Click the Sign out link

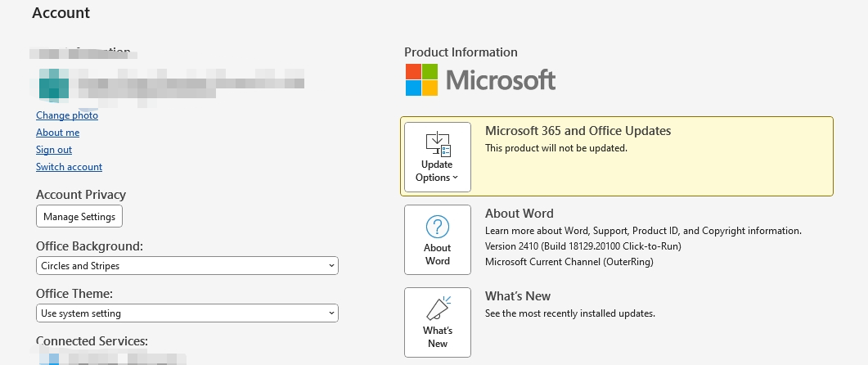point(54,150)
